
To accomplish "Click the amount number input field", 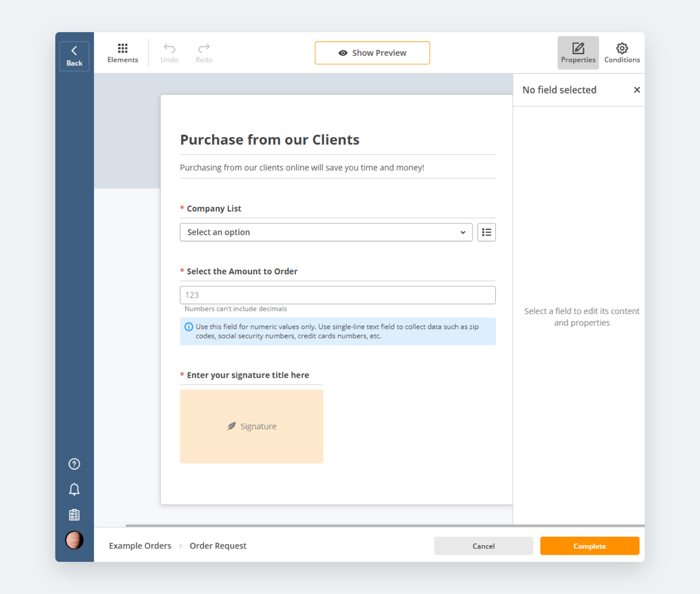I will pos(337,295).
